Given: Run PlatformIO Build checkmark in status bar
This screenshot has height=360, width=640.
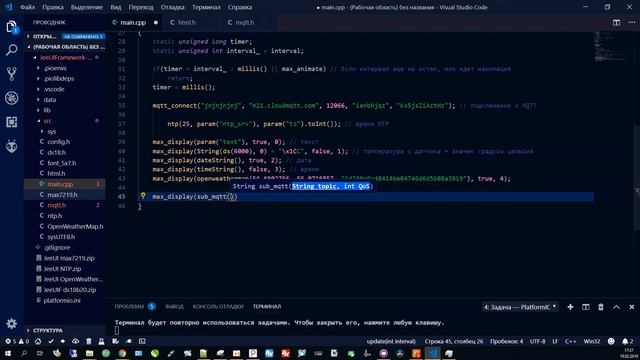Looking at the screenshot, I should point(51,341).
